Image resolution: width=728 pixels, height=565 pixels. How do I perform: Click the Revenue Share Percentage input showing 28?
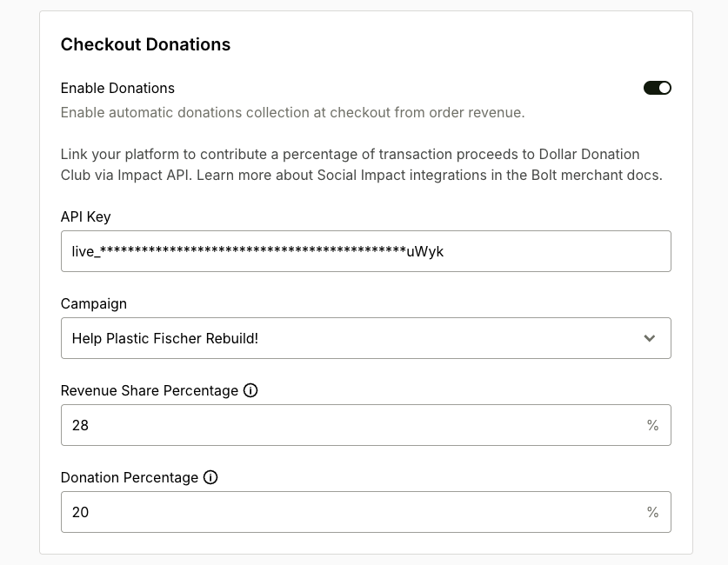click(x=365, y=425)
